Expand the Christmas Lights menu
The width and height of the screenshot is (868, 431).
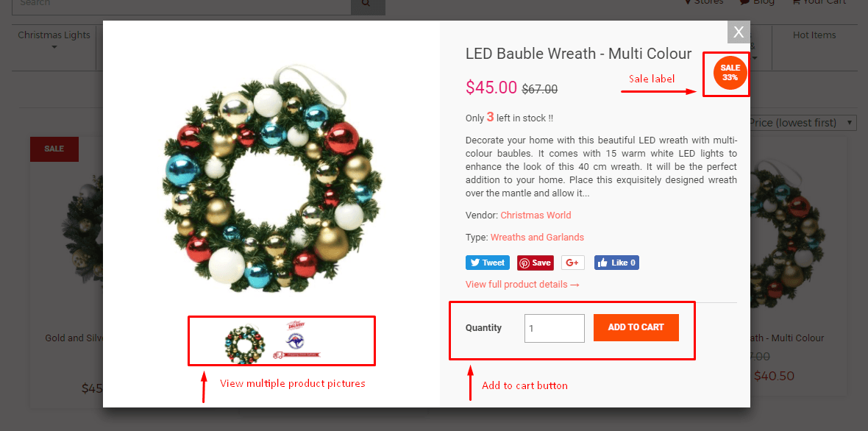[x=54, y=40]
